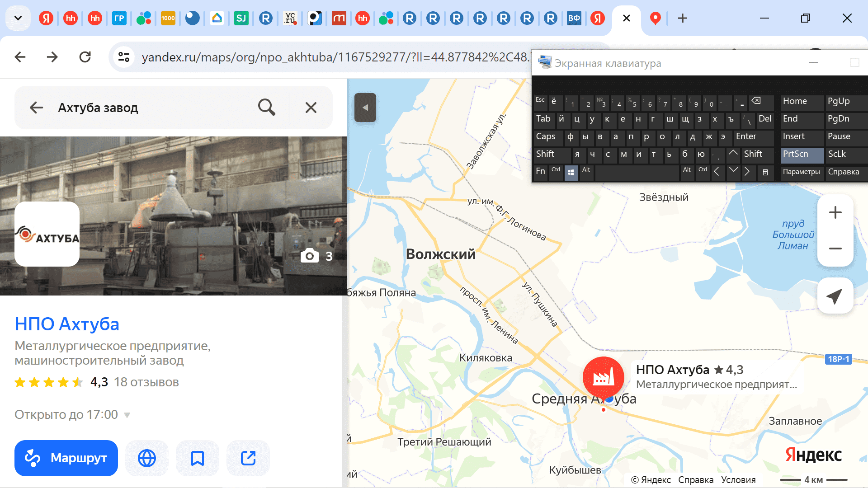Click the browser forward arrow
Screen dimensions: 868x488
pos(52,57)
